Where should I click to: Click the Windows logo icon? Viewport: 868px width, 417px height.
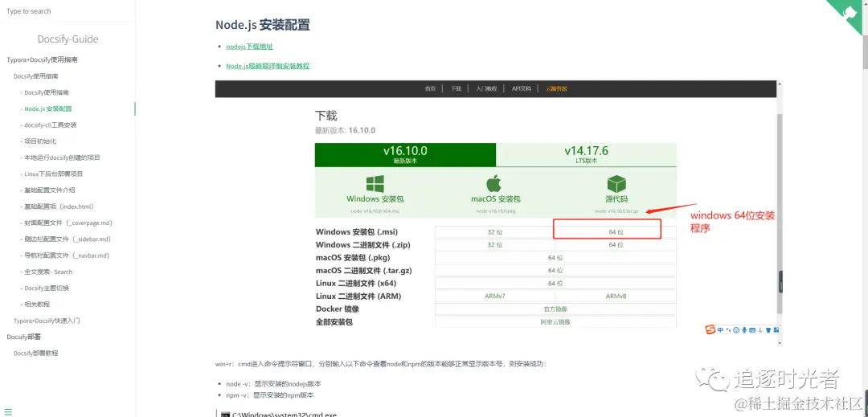(x=375, y=184)
